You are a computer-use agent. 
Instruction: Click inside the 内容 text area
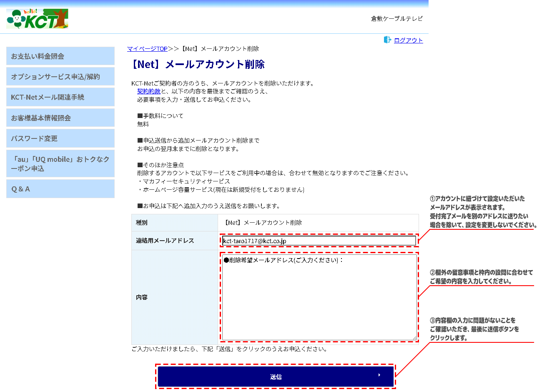319,300
